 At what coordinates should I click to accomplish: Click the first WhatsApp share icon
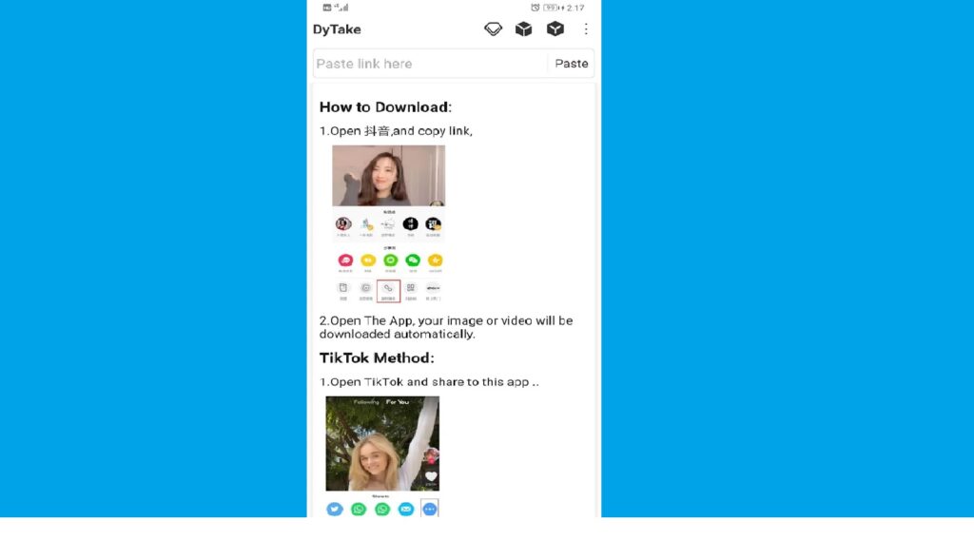point(359,510)
